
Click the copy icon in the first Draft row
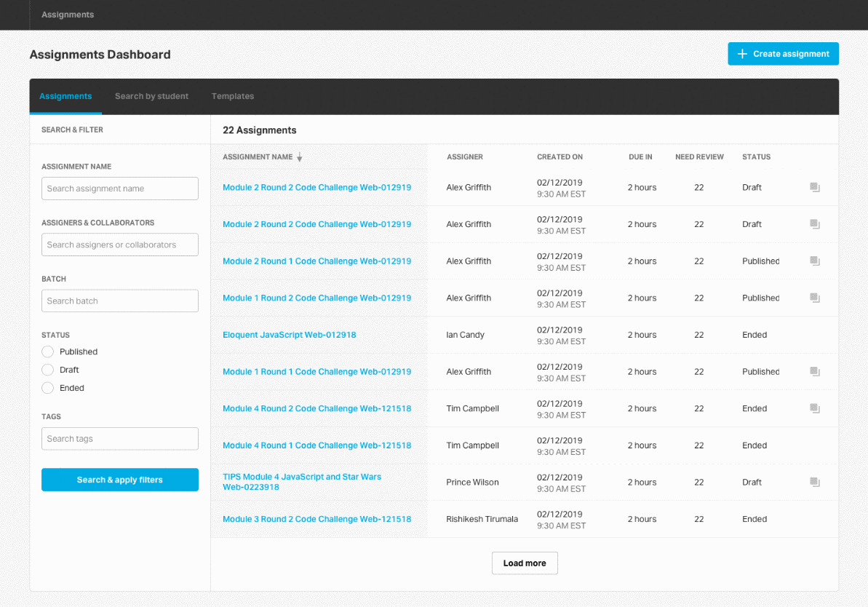pos(815,188)
